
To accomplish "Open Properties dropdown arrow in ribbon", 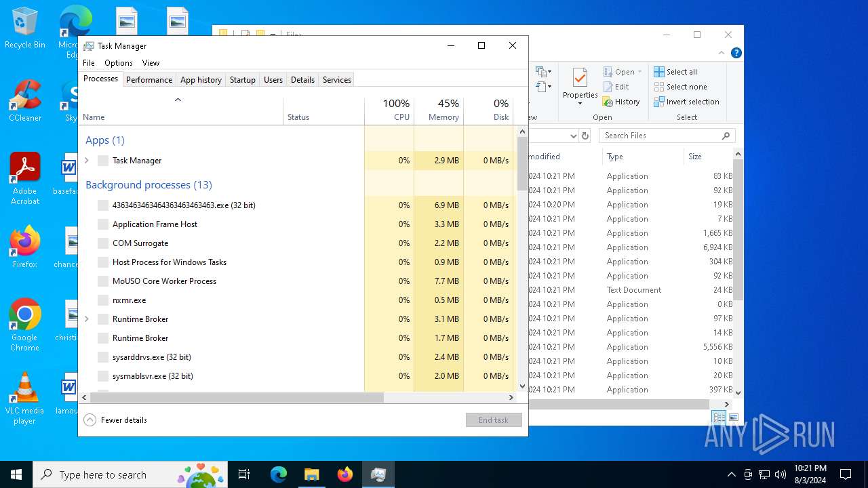I will pyautogui.click(x=580, y=104).
